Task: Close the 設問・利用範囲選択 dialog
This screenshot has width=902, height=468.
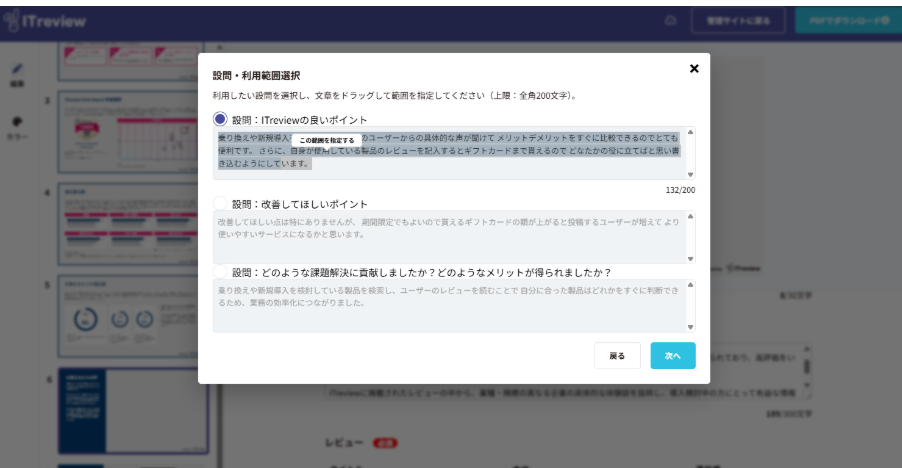Action: tap(694, 69)
